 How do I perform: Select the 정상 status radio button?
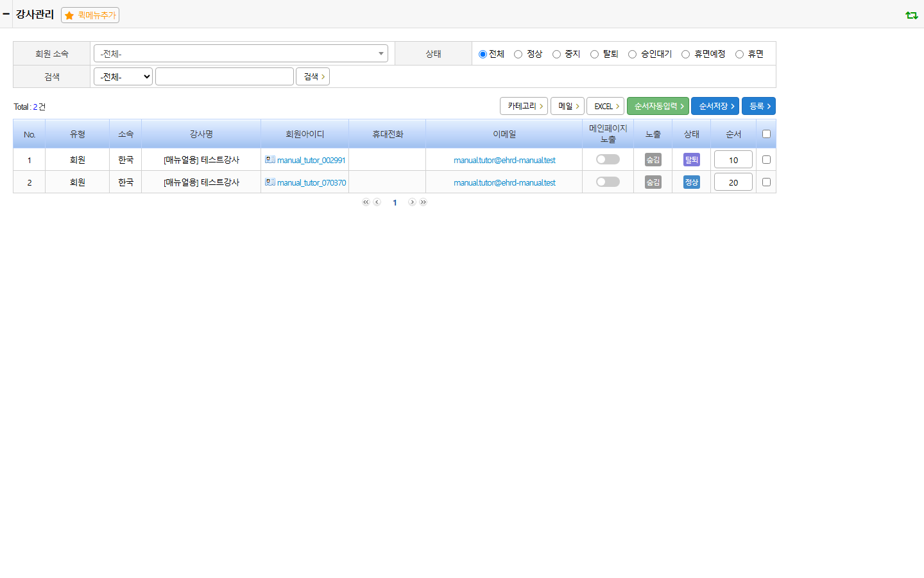pos(518,54)
